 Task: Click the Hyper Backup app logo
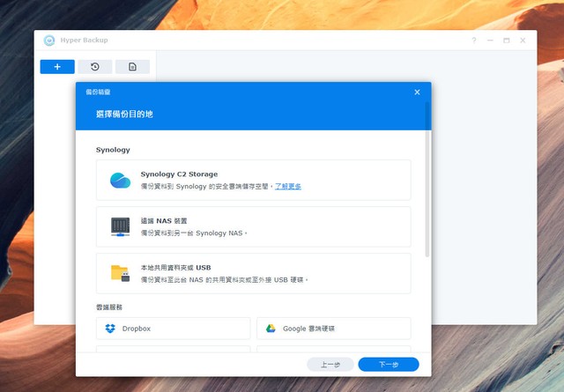[49, 41]
